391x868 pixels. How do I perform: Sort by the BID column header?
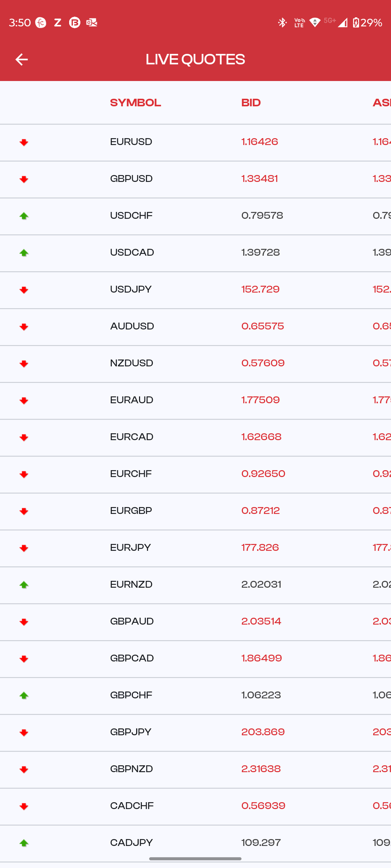click(251, 103)
